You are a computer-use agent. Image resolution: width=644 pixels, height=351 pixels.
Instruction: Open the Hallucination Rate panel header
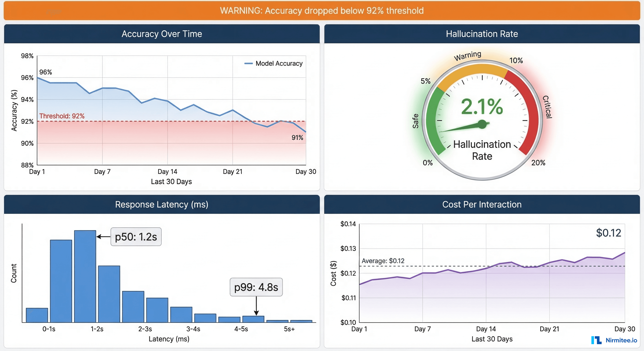click(x=482, y=34)
